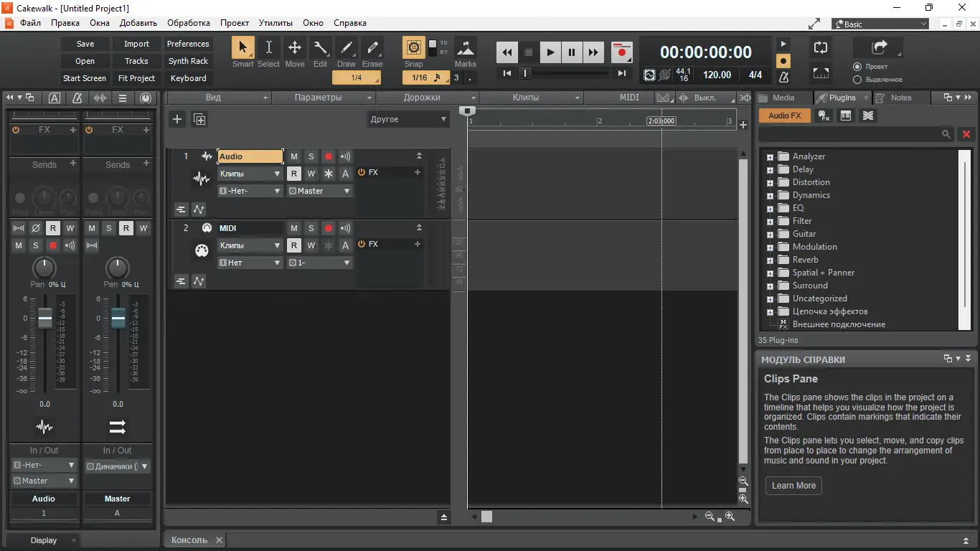Expand the Analyzer plugin folder
Viewport: 980px width, 551px height.
click(x=770, y=156)
